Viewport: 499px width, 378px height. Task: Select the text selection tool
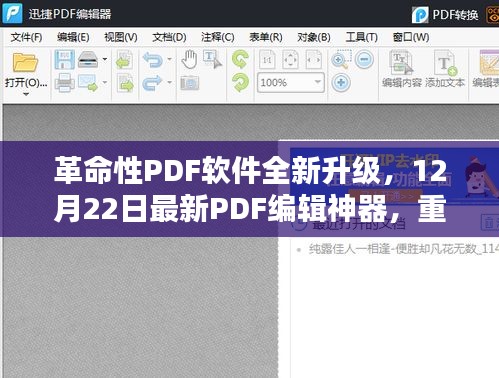(x=213, y=59)
